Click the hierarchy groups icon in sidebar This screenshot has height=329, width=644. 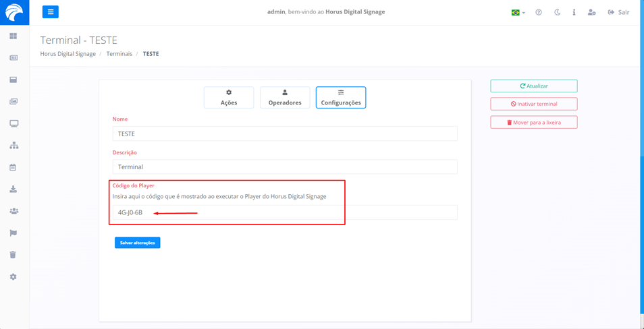(x=14, y=146)
